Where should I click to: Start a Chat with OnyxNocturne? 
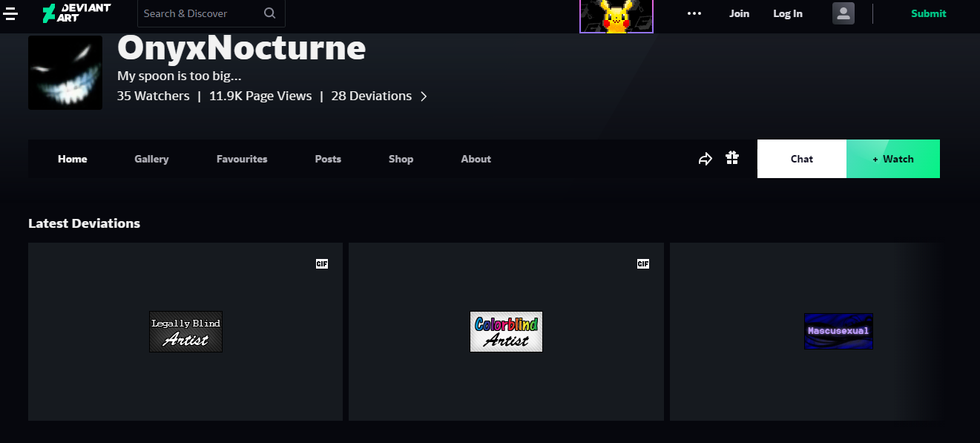pos(802,159)
